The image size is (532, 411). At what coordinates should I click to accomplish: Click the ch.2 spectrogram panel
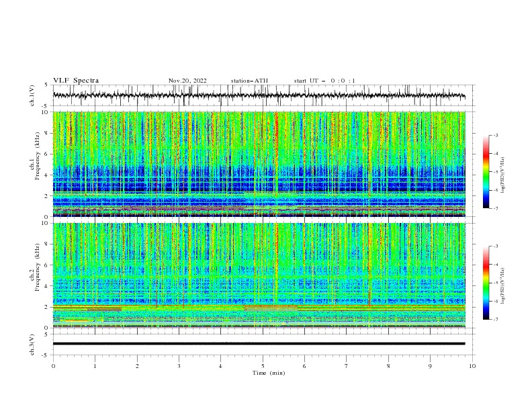[259, 275]
